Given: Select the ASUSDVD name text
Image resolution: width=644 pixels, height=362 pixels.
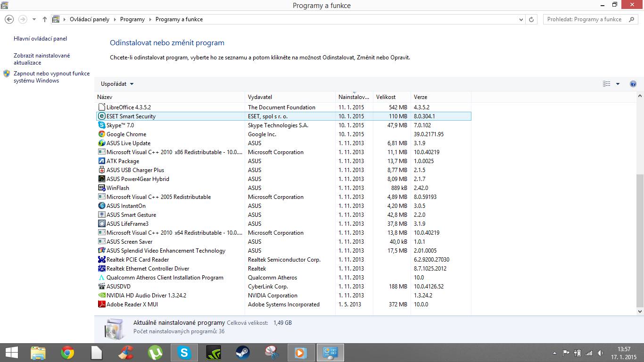Looking at the screenshot, I should 119,287.
